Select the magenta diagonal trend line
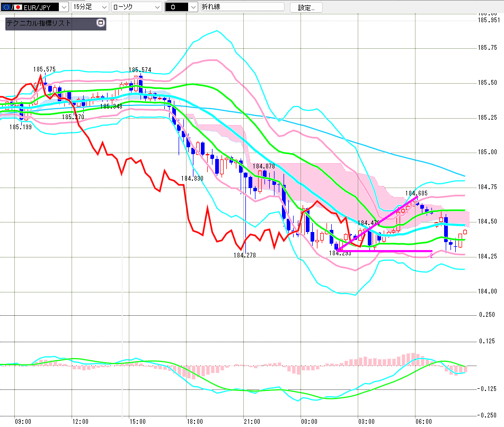The image size is (504, 427). point(377,224)
